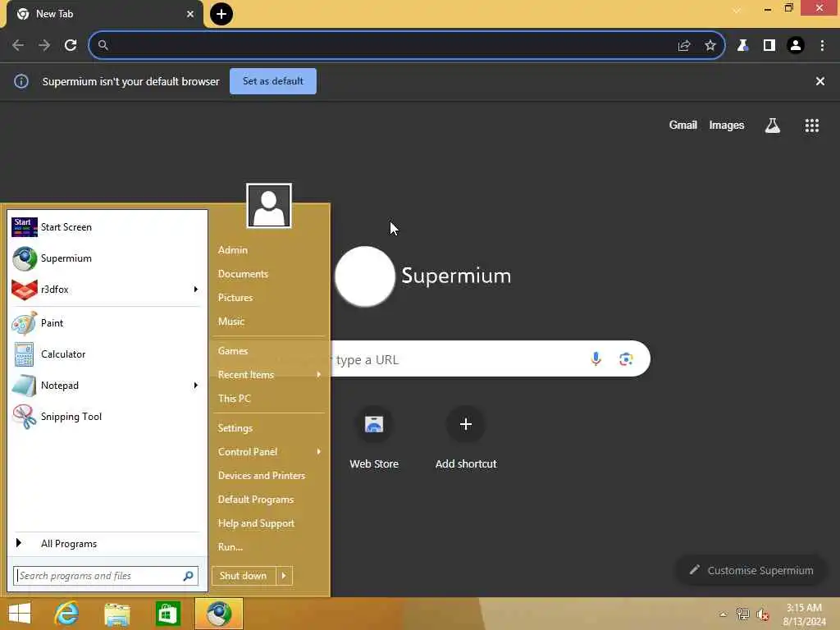The height and width of the screenshot is (630, 840).
Task: Open Start Screen from the Start menu
Action: point(106,227)
